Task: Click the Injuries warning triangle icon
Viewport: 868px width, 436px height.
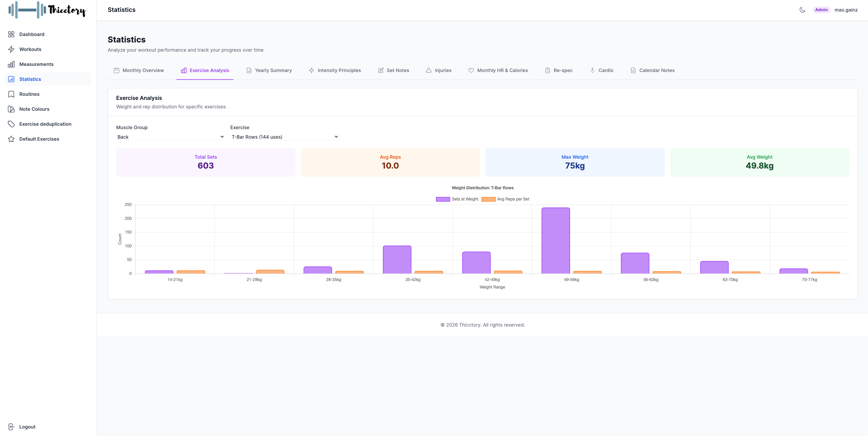Action: point(428,70)
